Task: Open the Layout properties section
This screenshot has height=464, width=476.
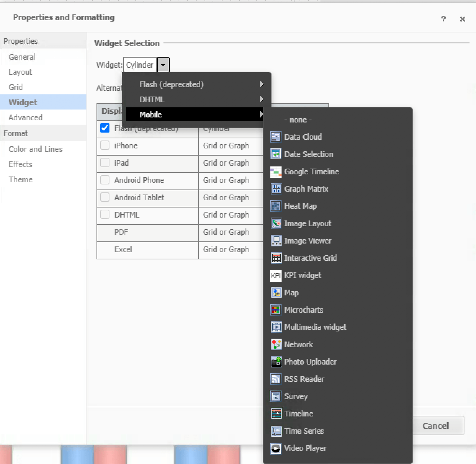Action: 21,72
